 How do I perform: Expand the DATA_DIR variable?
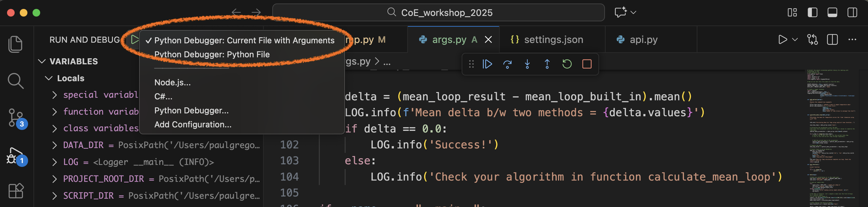55,145
